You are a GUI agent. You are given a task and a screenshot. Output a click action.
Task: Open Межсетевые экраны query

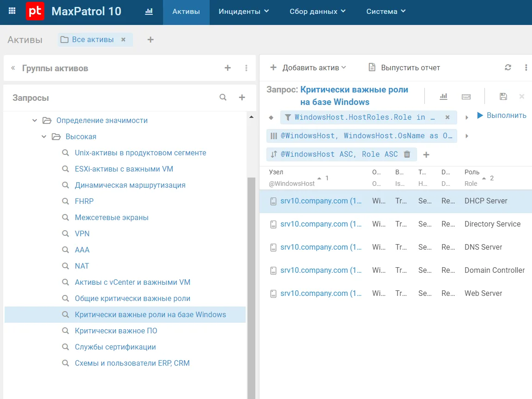[112, 218]
